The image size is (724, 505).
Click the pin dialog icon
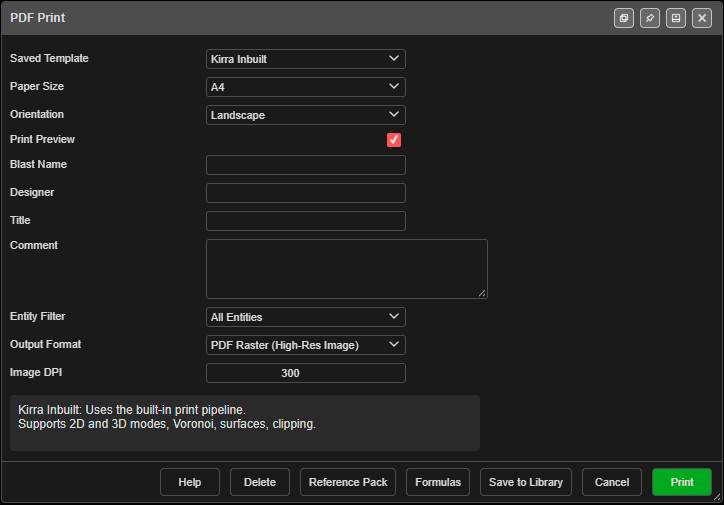tap(650, 18)
